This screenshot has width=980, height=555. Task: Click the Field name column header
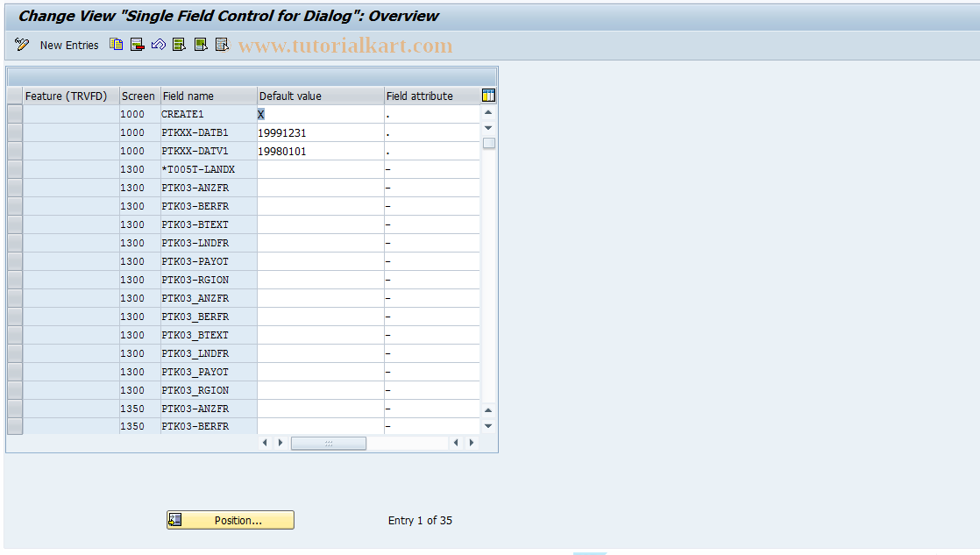pos(209,96)
